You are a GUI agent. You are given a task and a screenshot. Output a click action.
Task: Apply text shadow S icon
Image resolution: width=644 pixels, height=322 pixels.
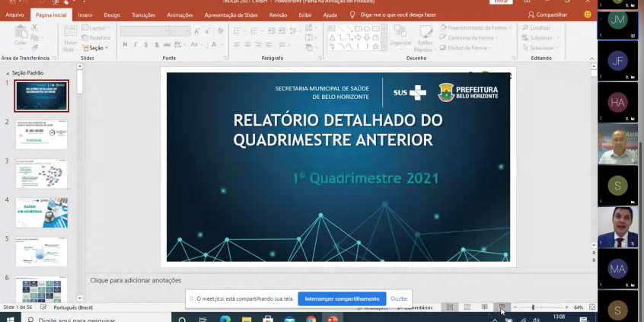[157, 44]
